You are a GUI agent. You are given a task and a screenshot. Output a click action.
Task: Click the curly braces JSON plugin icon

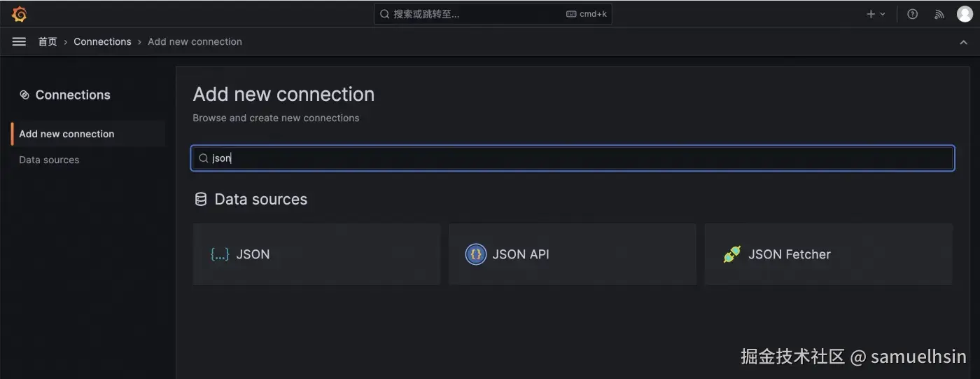click(220, 254)
